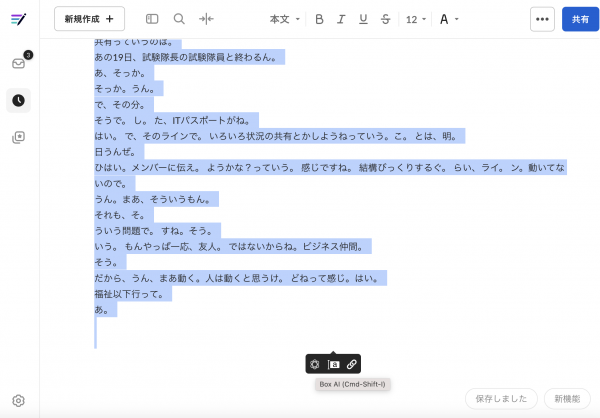Click the 新規作成 create new button
Image resolution: width=600 pixels, height=418 pixels.
tap(89, 19)
